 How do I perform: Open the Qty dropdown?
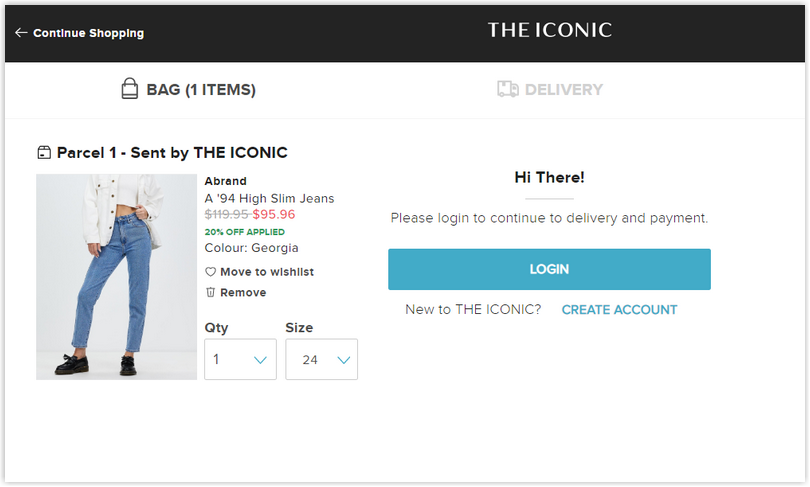point(240,359)
